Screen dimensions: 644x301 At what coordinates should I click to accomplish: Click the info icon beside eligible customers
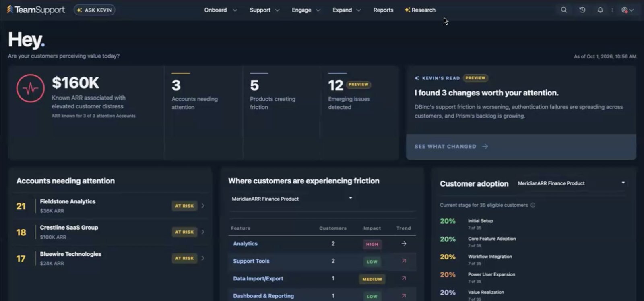tap(533, 205)
